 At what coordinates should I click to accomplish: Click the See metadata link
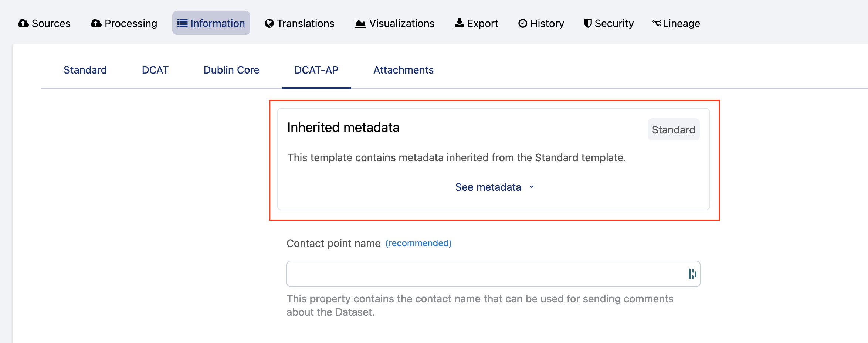(488, 187)
